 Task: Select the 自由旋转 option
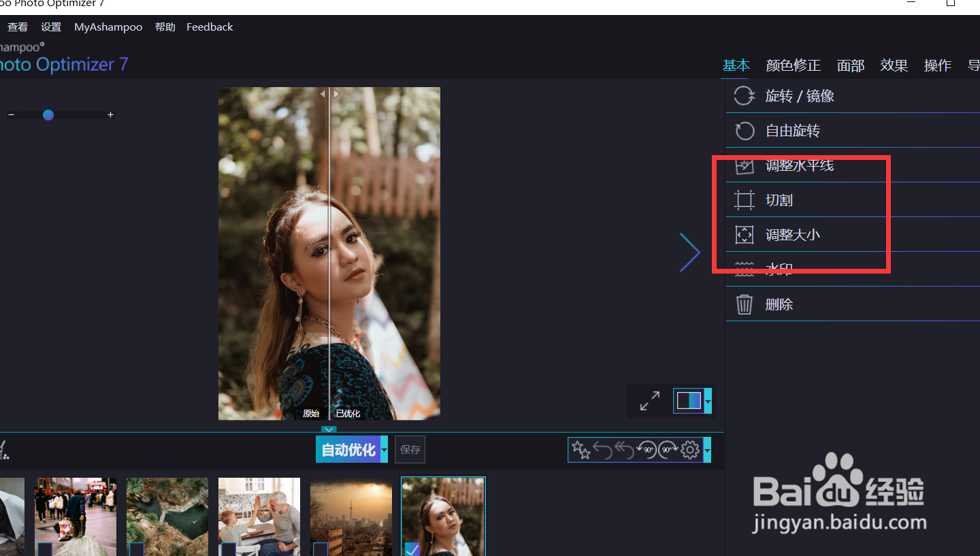tap(853, 131)
